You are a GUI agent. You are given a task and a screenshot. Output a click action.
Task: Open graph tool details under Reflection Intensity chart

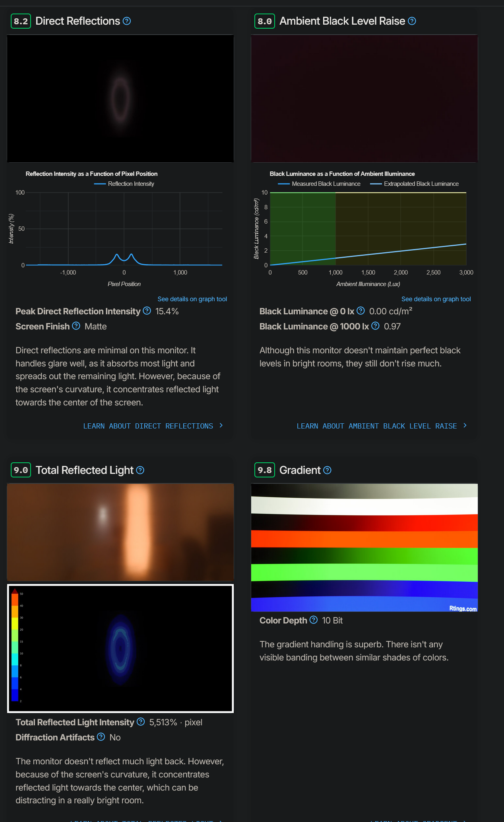click(192, 299)
